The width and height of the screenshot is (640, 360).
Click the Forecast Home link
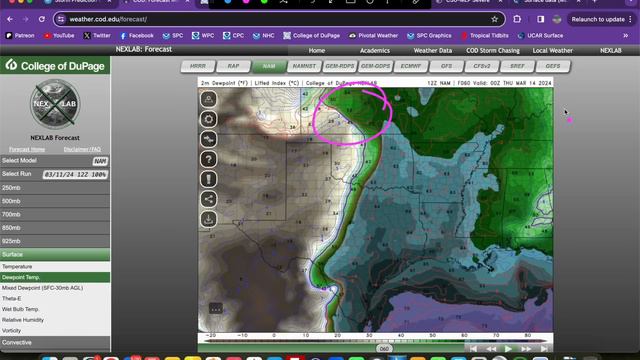tap(27, 149)
